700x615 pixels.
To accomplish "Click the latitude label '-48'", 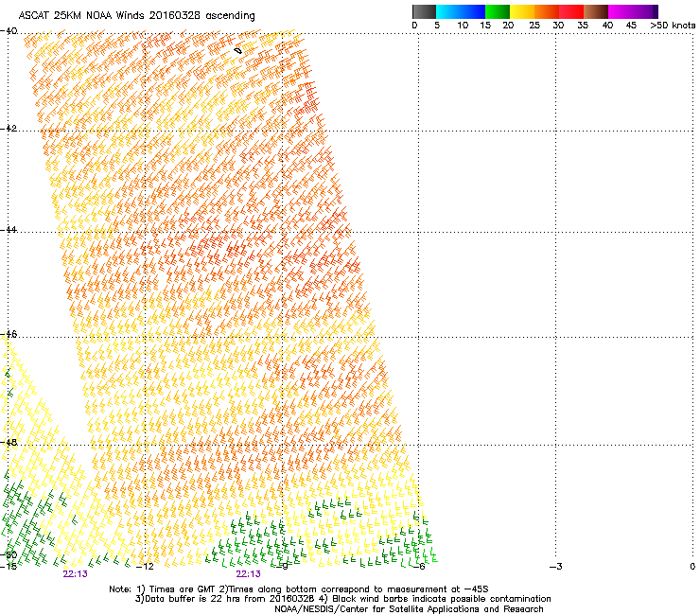I will click(9, 443).
